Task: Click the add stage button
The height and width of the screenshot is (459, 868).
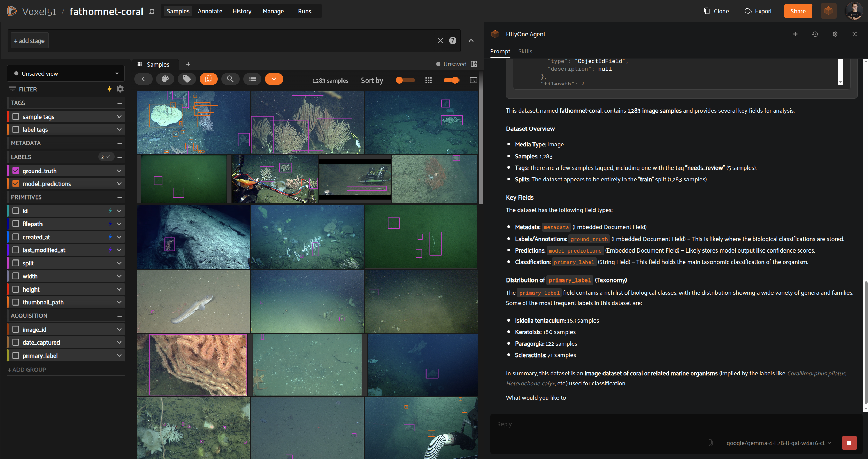Action: click(x=29, y=41)
